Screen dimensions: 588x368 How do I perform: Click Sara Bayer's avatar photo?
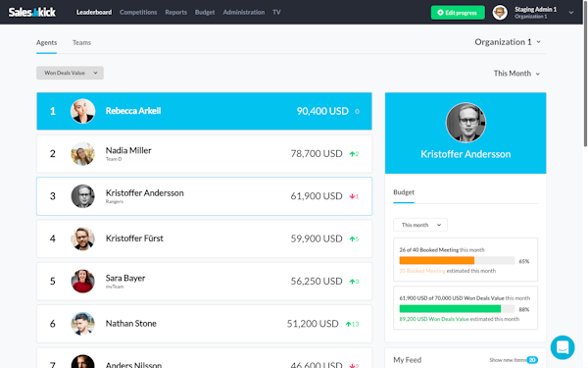pyautogui.click(x=83, y=282)
